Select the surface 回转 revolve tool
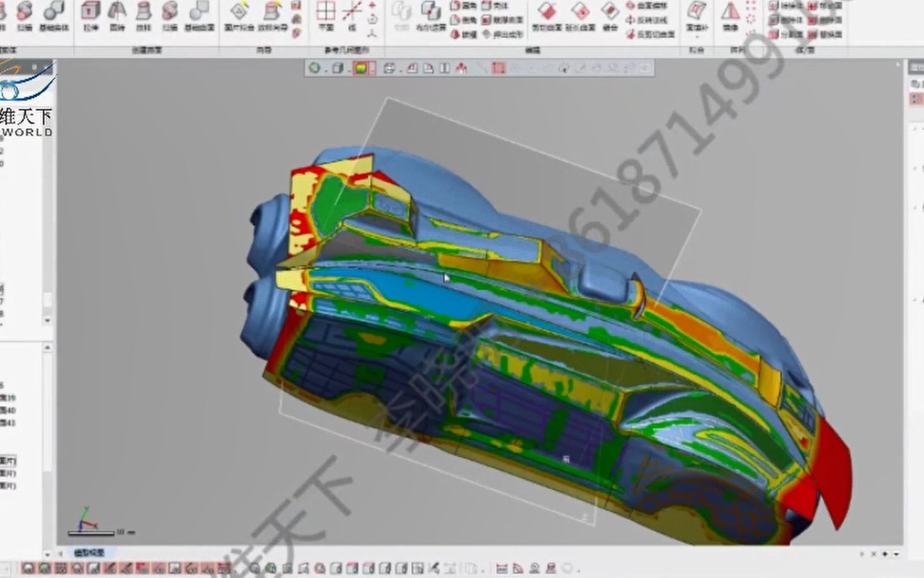Viewport: 924px width, 578px height. point(117,16)
